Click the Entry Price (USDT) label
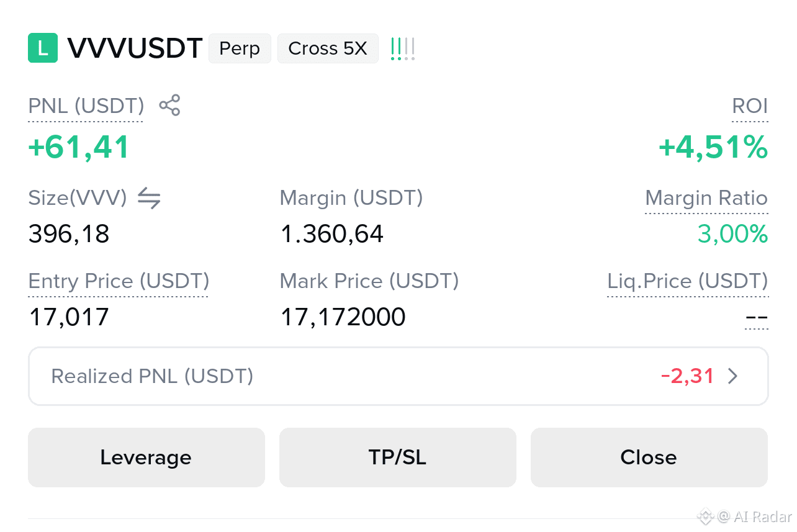The width and height of the screenshot is (797, 532). pyautogui.click(x=119, y=281)
